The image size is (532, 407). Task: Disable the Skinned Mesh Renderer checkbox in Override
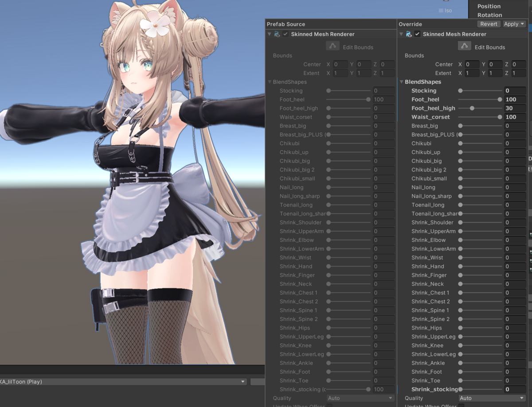coord(417,34)
